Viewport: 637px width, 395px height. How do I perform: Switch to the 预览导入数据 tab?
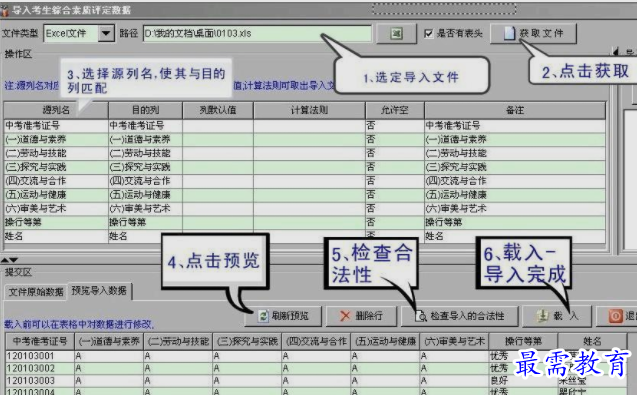(x=99, y=291)
